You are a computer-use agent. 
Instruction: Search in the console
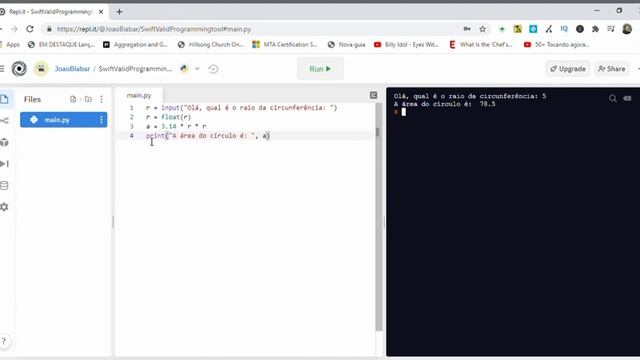pos(613,98)
